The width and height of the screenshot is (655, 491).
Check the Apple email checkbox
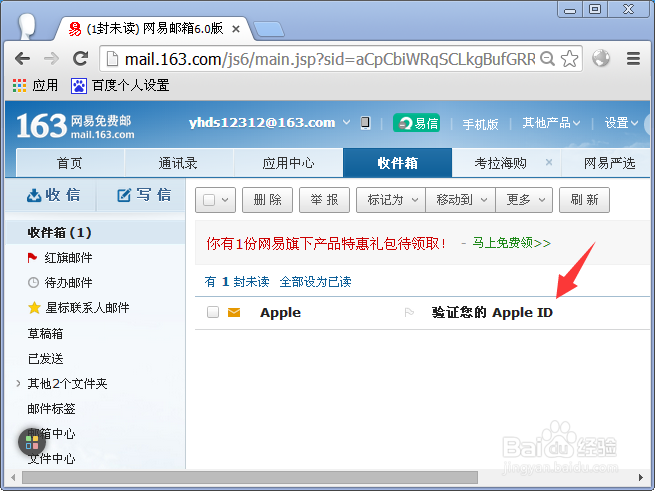pos(213,312)
